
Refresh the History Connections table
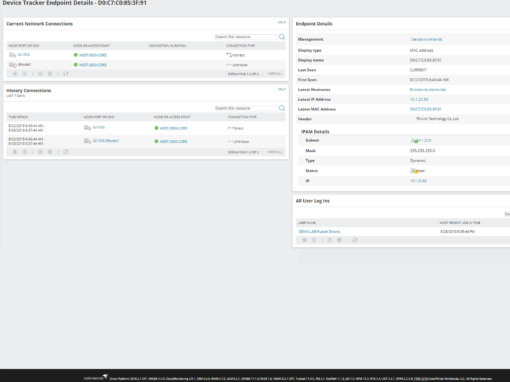click(x=66, y=152)
